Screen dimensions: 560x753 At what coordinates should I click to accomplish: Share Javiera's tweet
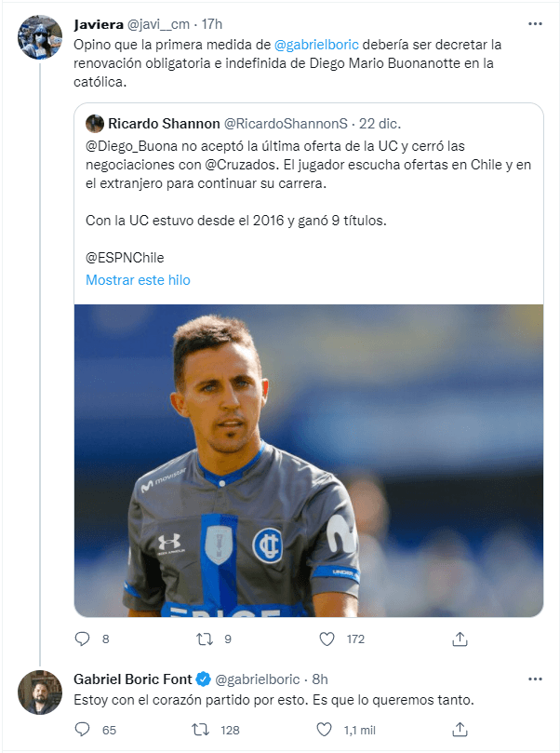coord(459,639)
